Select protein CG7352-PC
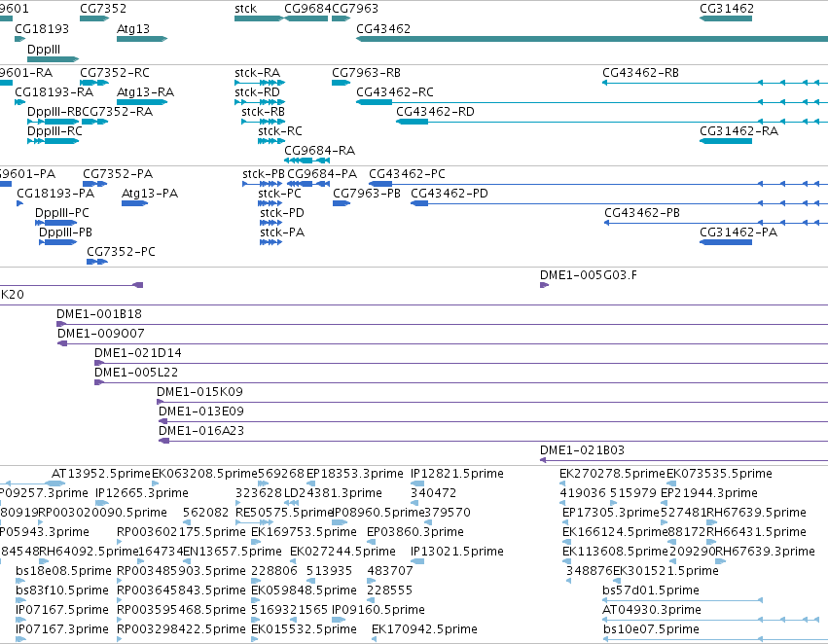This screenshot has width=828, height=644. pyautogui.click(x=97, y=262)
